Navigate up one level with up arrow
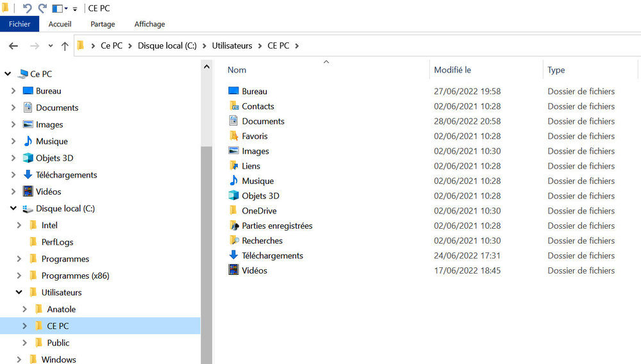641x364 pixels. coord(65,46)
